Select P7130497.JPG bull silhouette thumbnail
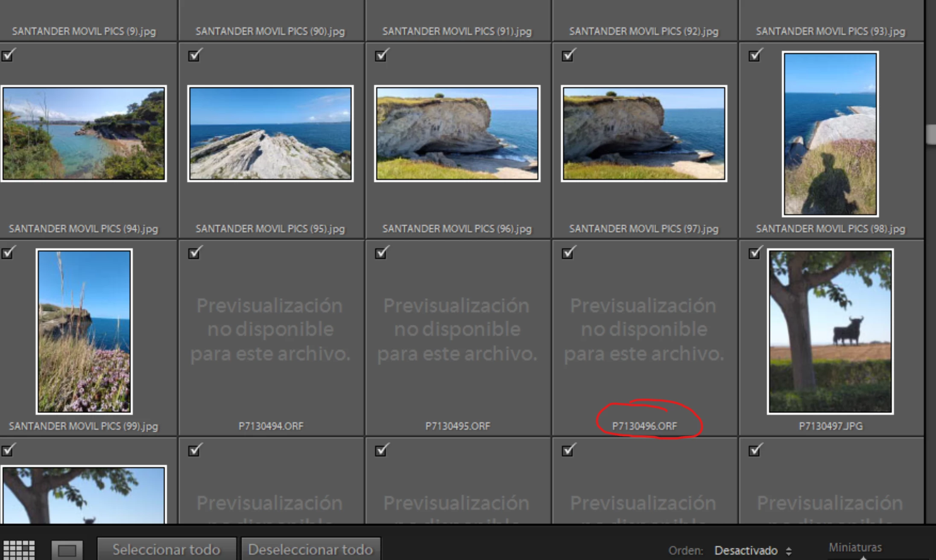 click(x=830, y=331)
